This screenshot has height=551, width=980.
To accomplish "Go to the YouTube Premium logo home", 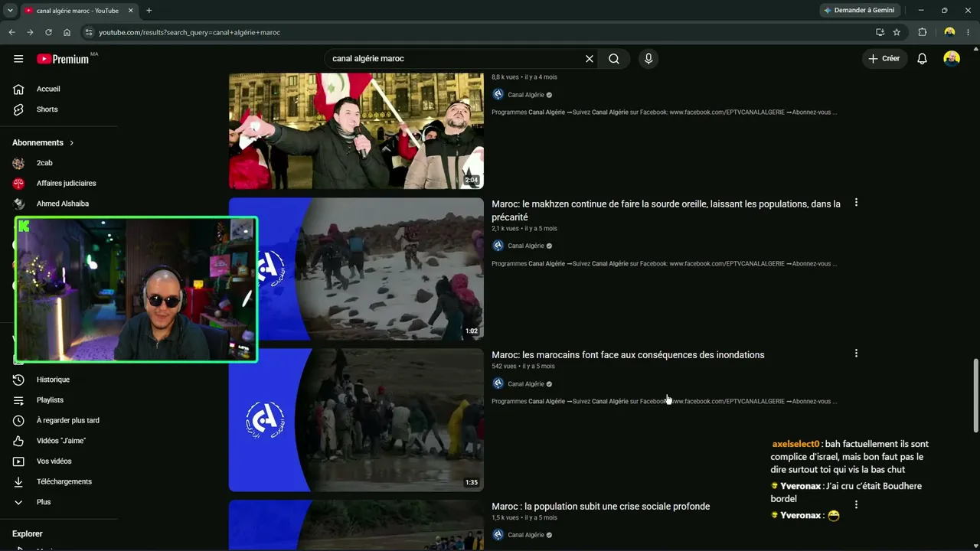I will (63, 59).
